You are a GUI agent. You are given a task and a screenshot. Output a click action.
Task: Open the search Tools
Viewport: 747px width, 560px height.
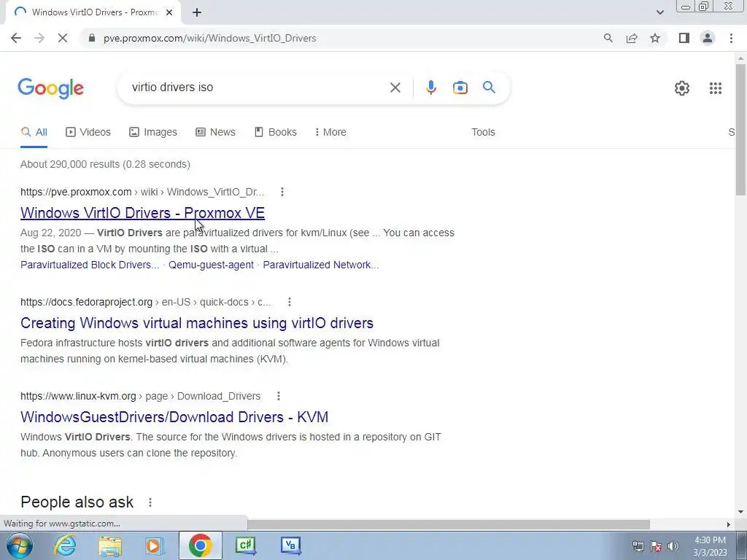tap(483, 133)
